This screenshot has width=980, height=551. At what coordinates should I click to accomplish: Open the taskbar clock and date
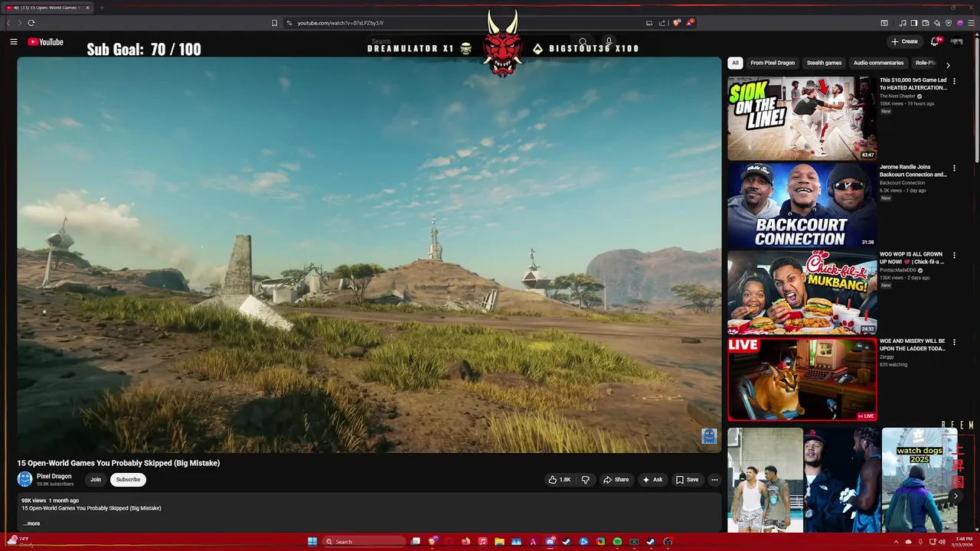(964, 542)
